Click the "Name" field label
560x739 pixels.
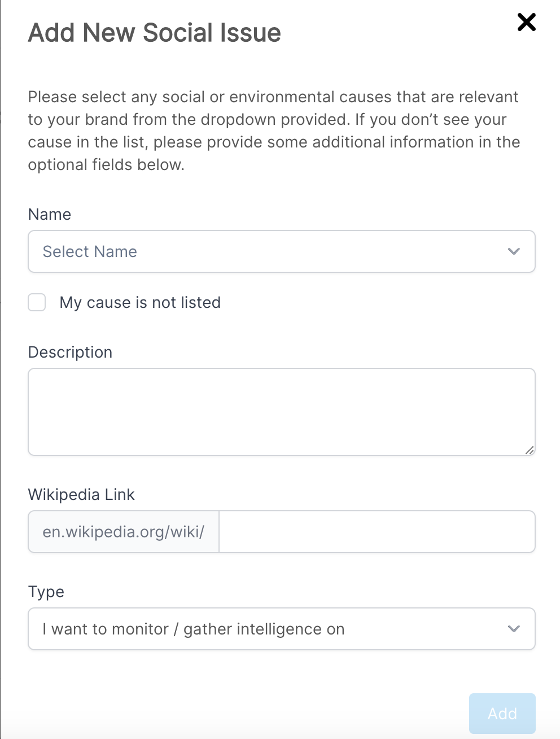pyautogui.click(x=50, y=215)
